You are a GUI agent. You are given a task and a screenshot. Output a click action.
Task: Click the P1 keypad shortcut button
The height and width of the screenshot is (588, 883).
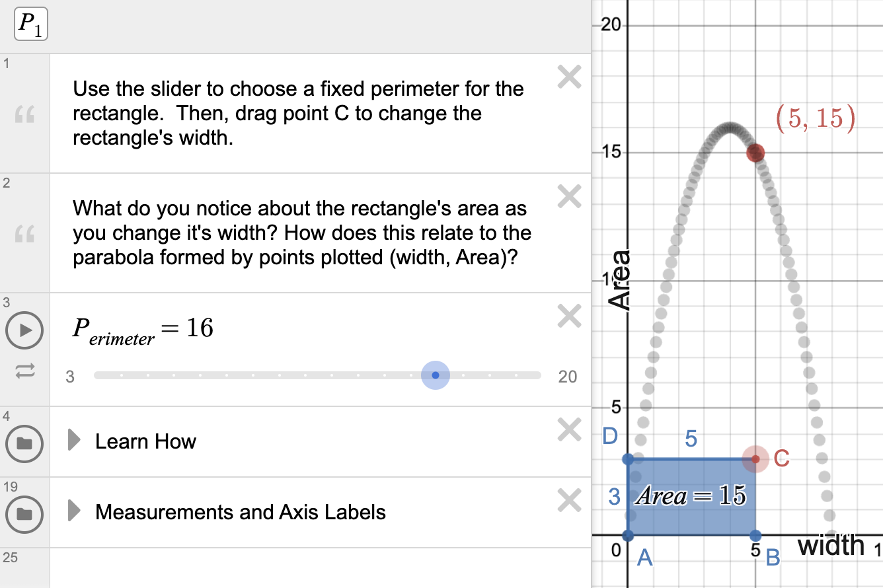30,24
